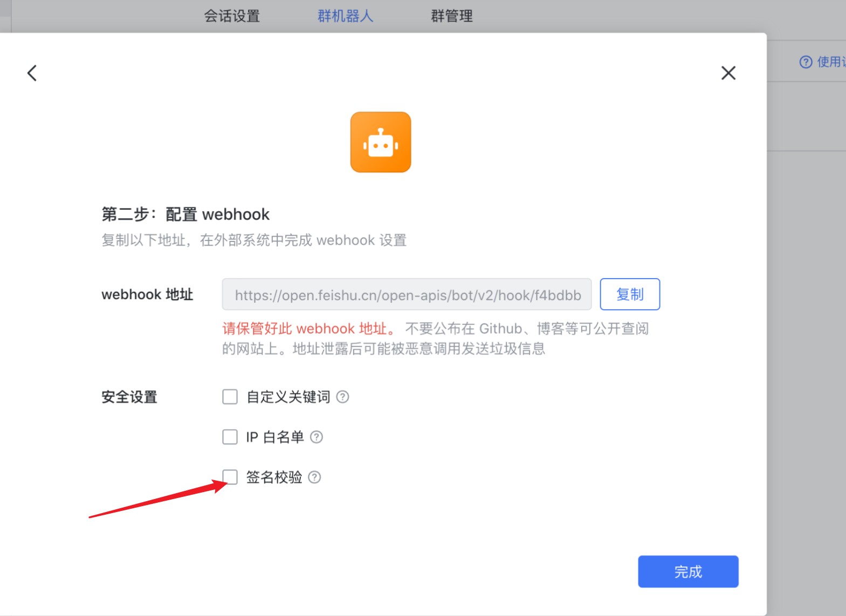Click the blue 完成 button

pyautogui.click(x=688, y=572)
